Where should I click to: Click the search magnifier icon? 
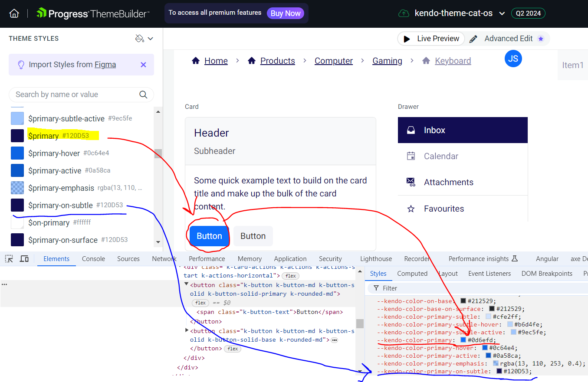[x=143, y=95]
